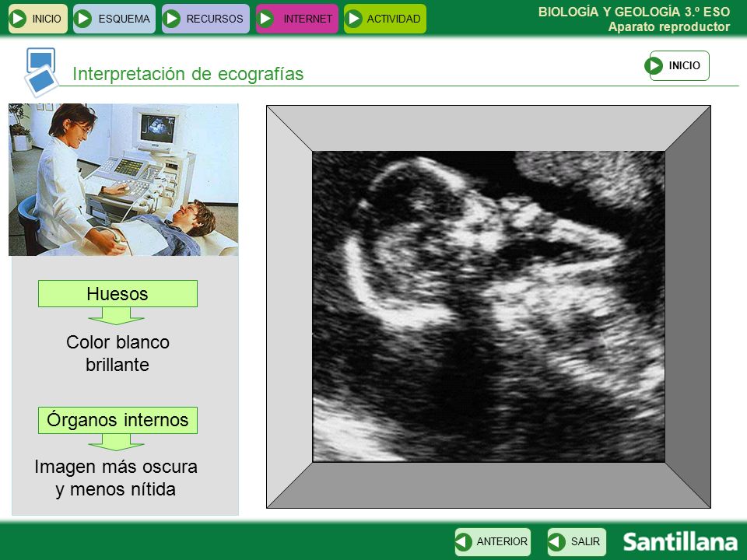
Task: Click the green arrow under Órganos internos
Action: coord(116,442)
